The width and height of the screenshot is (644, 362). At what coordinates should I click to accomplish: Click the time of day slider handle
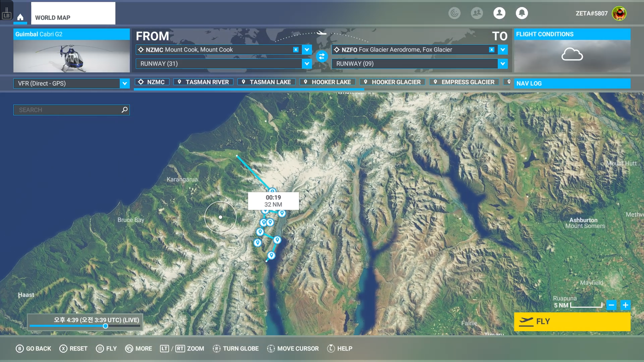tap(105, 326)
